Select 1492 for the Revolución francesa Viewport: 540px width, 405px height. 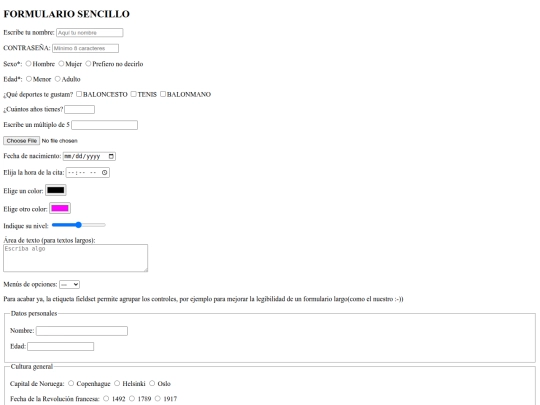[106, 398]
